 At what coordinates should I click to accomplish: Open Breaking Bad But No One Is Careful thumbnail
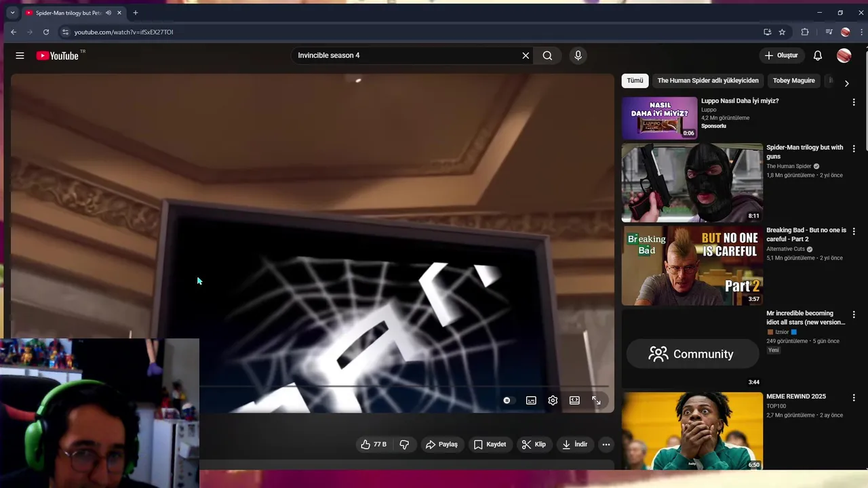coord(692,266)
